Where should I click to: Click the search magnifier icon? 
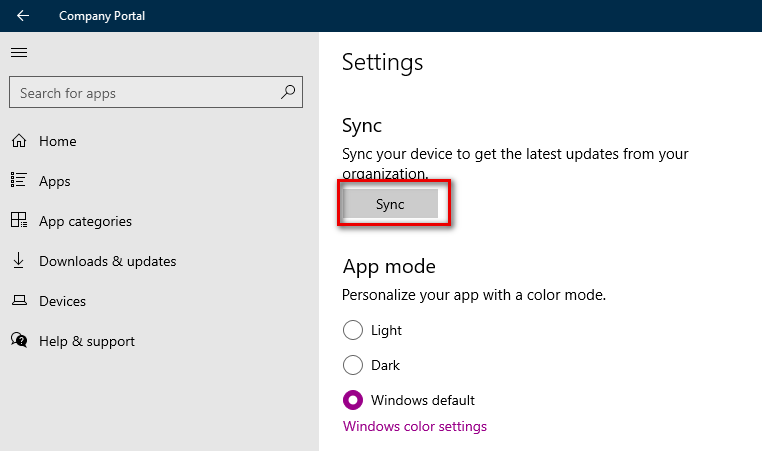288,93
